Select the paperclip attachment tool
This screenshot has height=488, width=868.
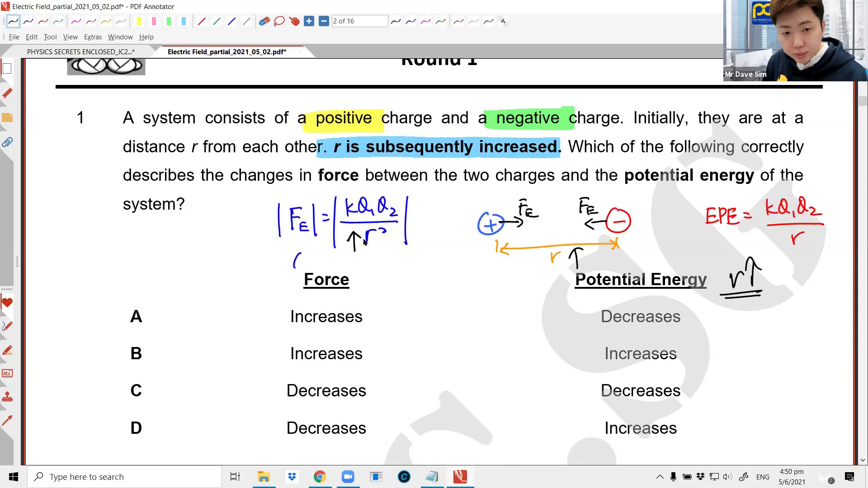pyautogui.click(x=7, y=142)
